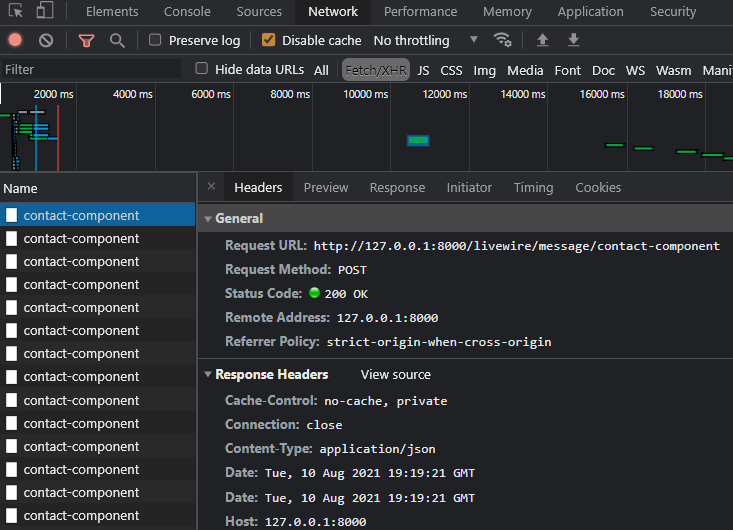The height and width of the screenshot is (530, 733).
Task: Open the Security tab
Action: (x=673, y=12)
